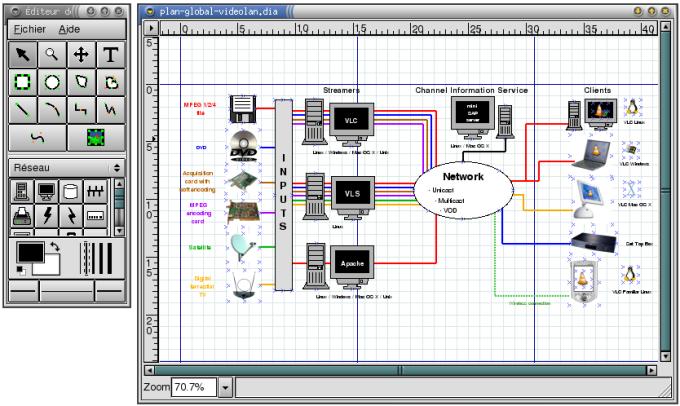Select the Box shape tool
This screenshot has width=680, height=406.
pyautogui.click(x=22, y=81)
